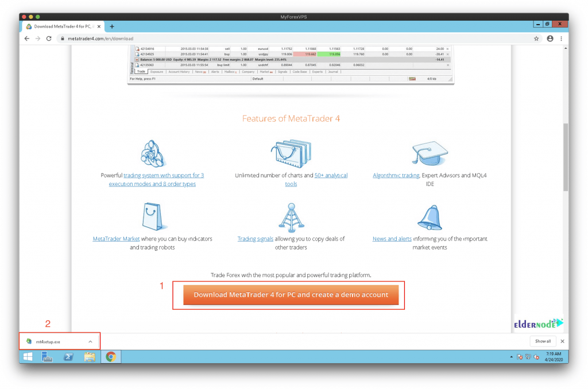The image size is (588, 389).
Task: Click the charts and analytical tools icon
Action: click(291, 154)
